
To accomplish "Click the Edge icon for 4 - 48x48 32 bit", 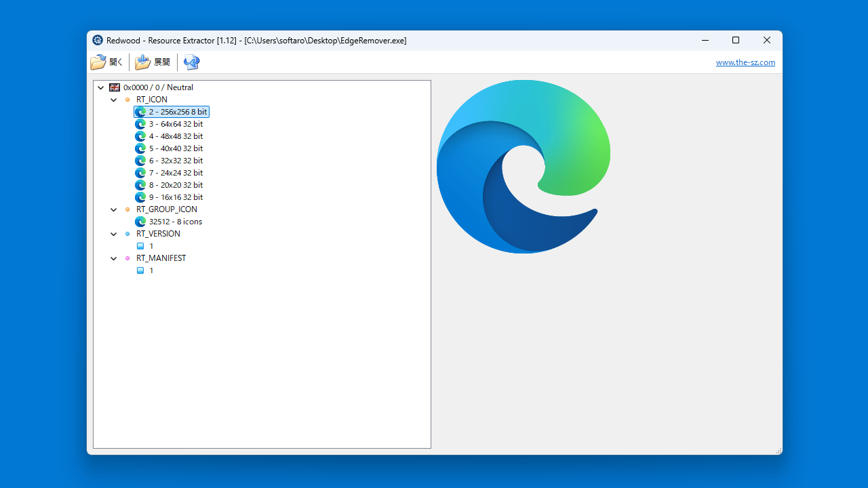I will tap(140, 136).
